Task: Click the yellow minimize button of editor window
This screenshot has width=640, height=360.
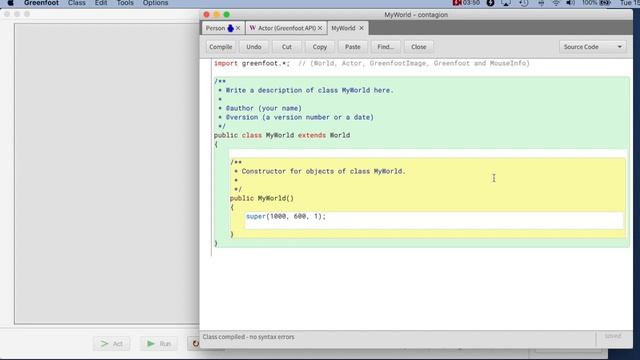Action: click(216, 15)
